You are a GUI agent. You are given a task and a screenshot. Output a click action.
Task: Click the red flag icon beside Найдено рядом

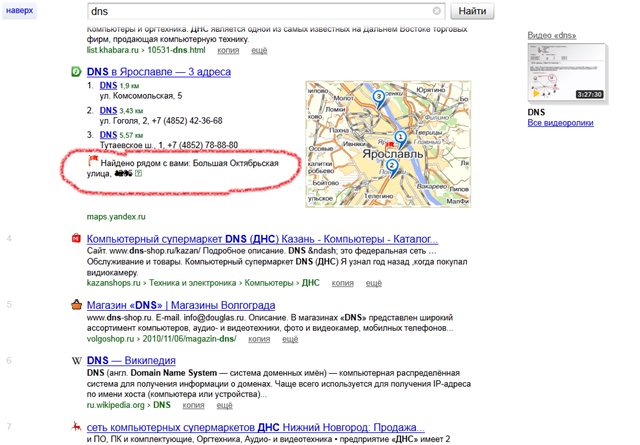pyautogui.click(x=93, y=160)
